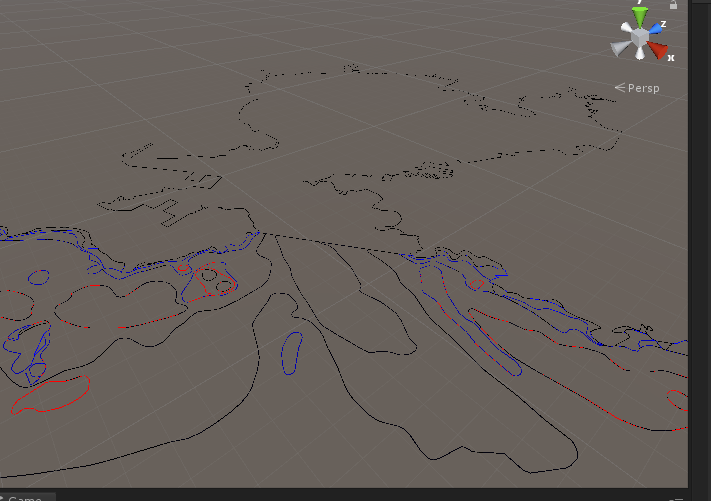Click the center cube of the scene gizmo

coord(640,38)
